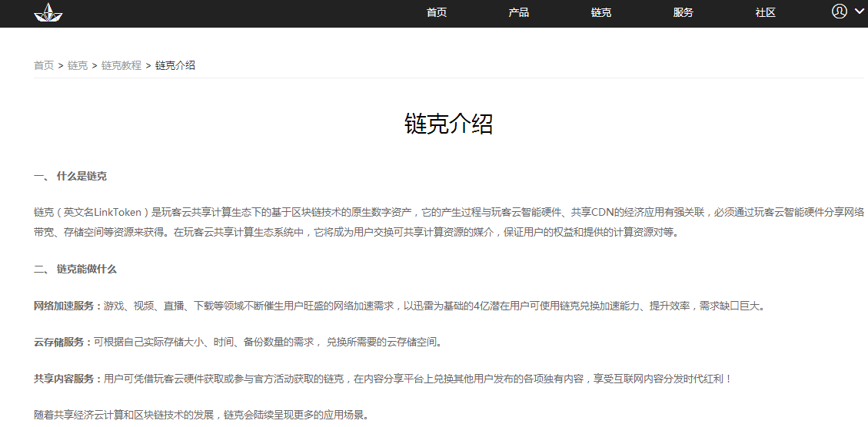Open the 产品 navigation menu item
This screenshot has width=868, height=427.
click(x=519, y=13)
